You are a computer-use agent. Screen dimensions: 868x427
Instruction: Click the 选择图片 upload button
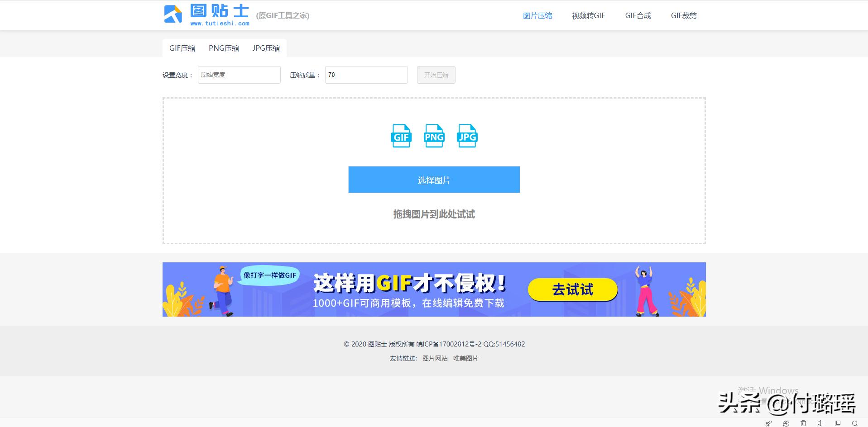[x=433, y=179]
